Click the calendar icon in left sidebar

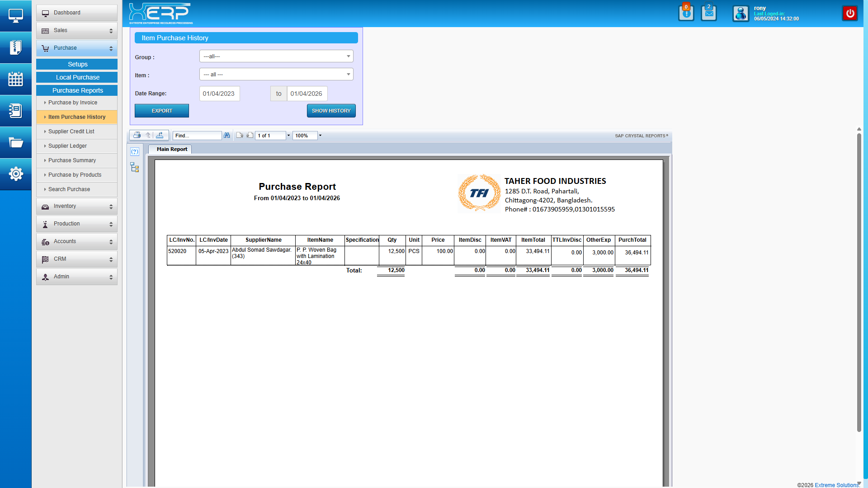[x=16, y=79]
